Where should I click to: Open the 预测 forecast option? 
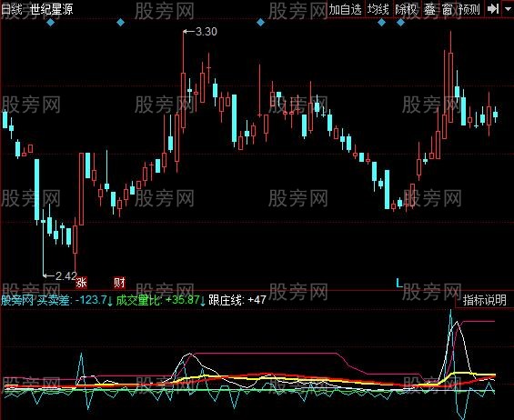pyautogui.click(x=469, y=9)
